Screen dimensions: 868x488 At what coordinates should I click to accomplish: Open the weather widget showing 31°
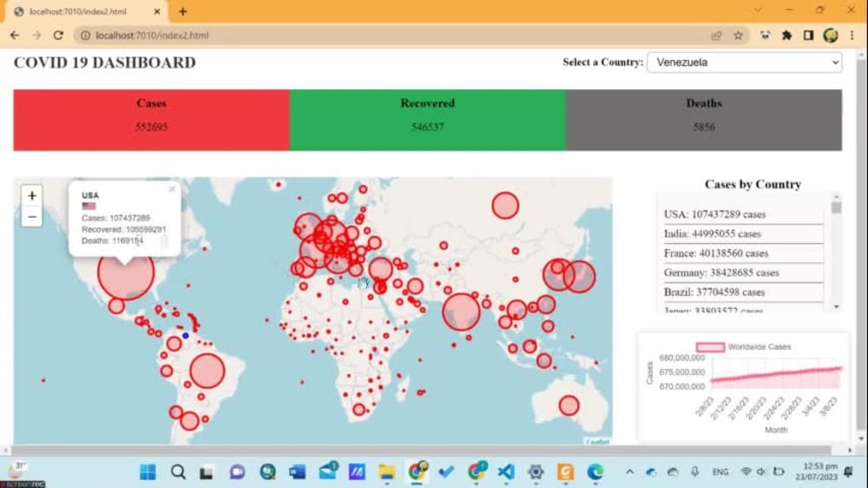tap(17, 470)
